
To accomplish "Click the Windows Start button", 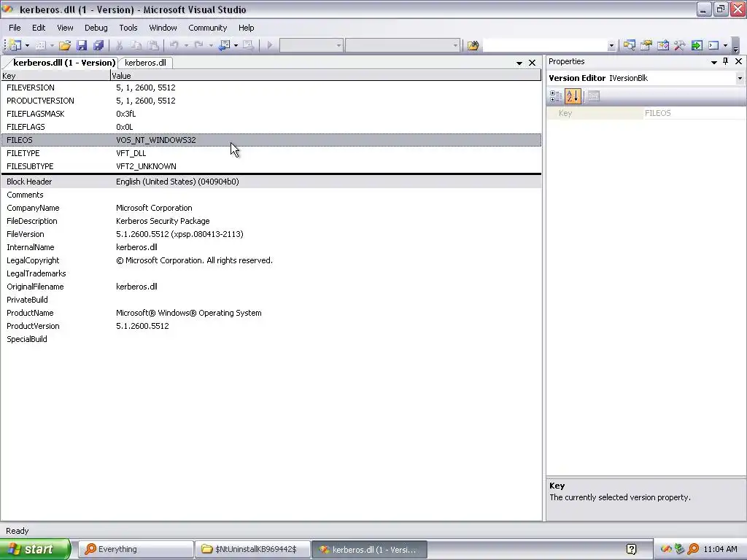I will coord(35,549).
